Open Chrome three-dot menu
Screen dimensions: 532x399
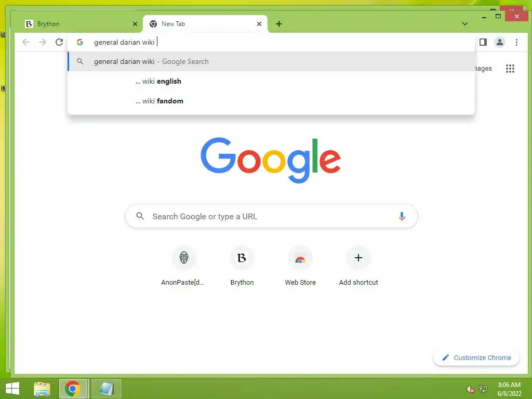coord(516,42)
